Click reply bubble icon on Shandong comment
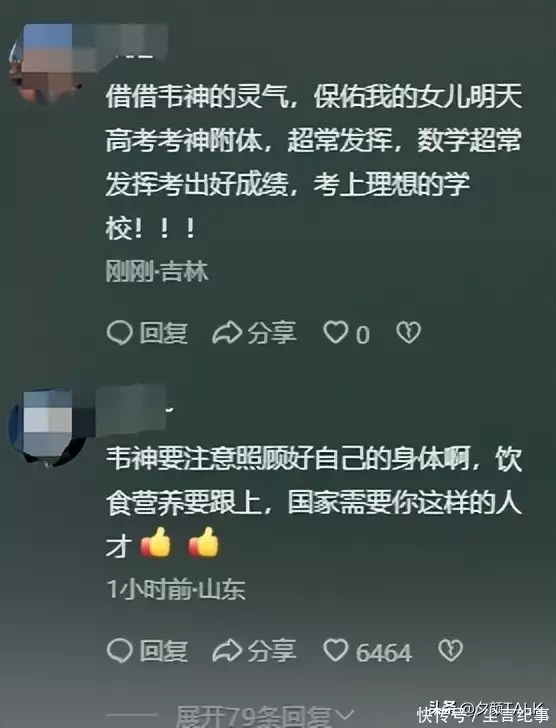Image resolution: width=556 pixels, height=728 pixels. [120, 650]
